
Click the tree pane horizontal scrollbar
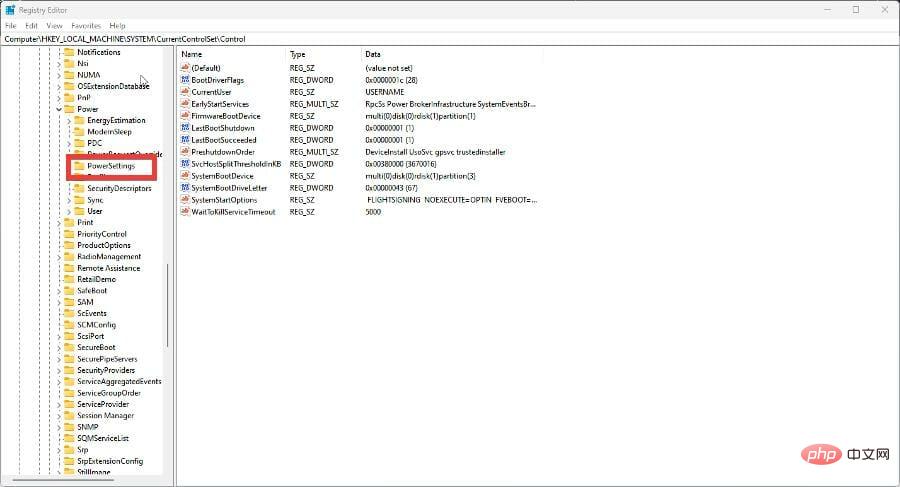[63, 480]
